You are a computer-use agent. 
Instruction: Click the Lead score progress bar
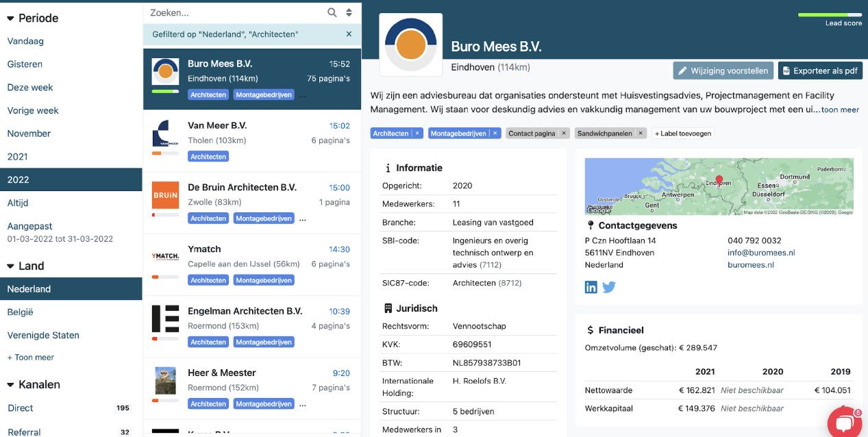click(x=830, y=14)
